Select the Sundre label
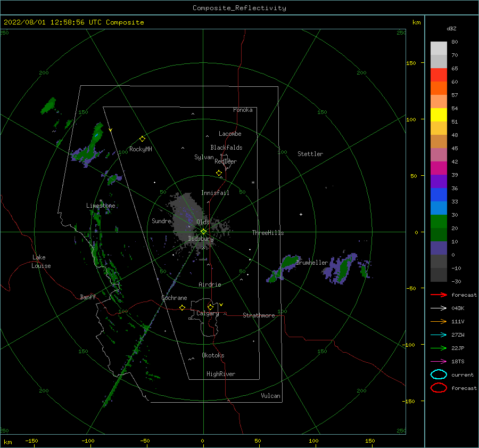This screenshot has height=448, width=479. point(161,221)
